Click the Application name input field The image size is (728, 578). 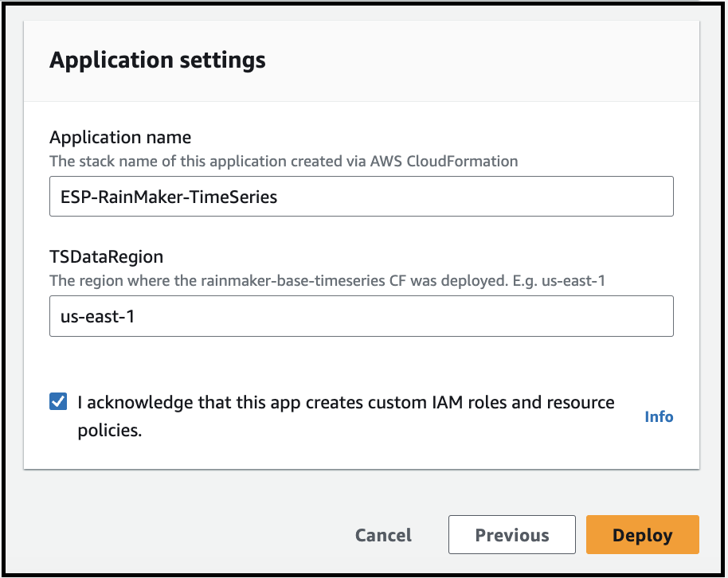pos(362,197)
